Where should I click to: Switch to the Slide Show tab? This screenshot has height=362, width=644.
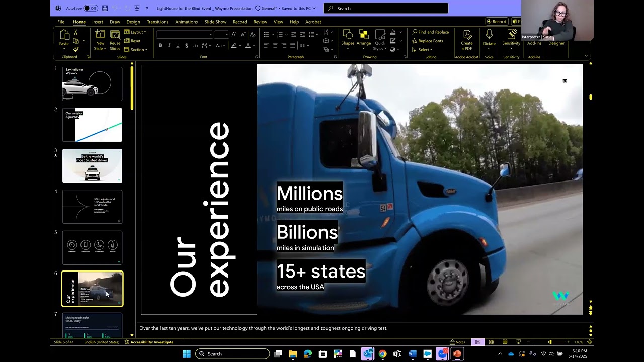[x=215, y=22]
